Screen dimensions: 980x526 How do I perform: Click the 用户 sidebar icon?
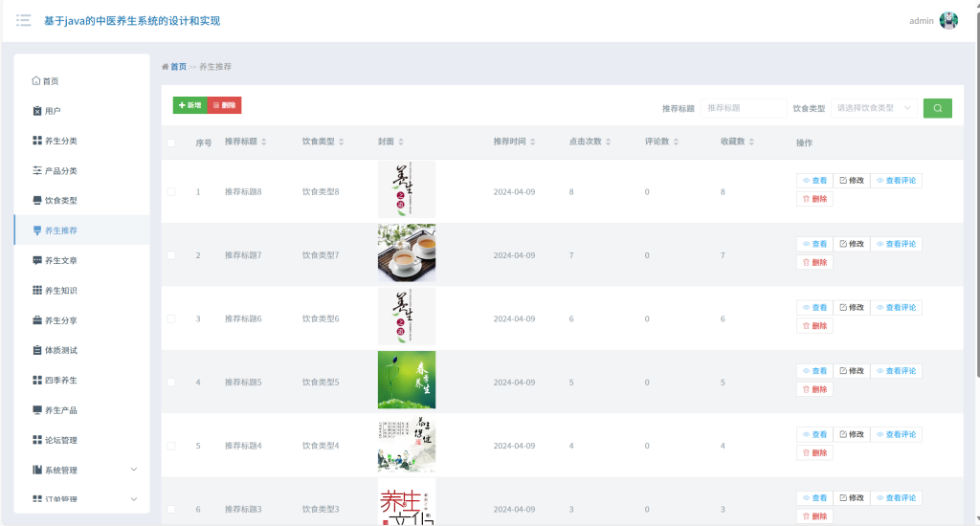click(37, 111)
